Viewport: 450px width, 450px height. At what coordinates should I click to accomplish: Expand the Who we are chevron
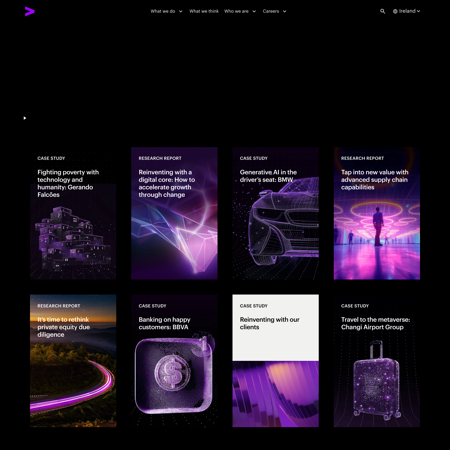click(254, 11)
